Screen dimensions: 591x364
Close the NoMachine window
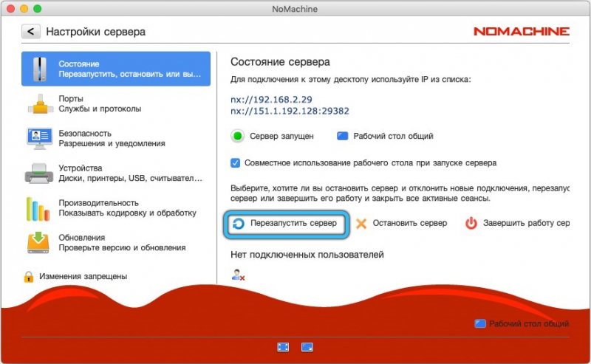click(x=10, y=8)
